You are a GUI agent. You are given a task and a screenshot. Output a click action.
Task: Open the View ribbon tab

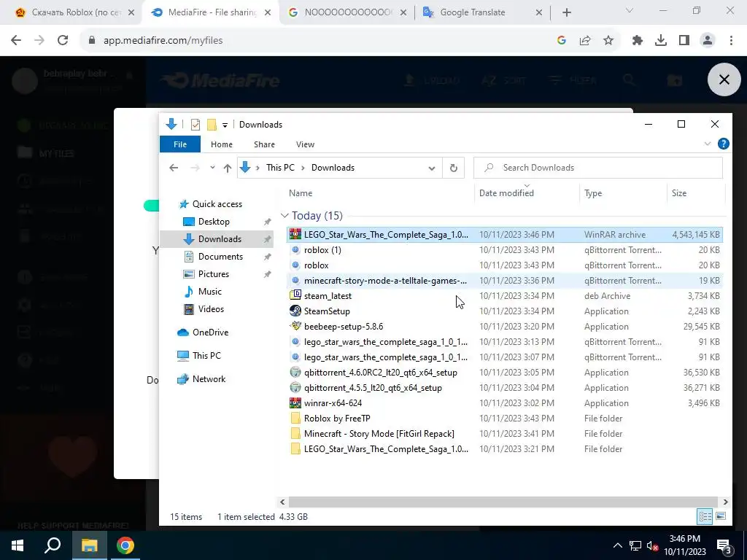(x=305, y=144)
